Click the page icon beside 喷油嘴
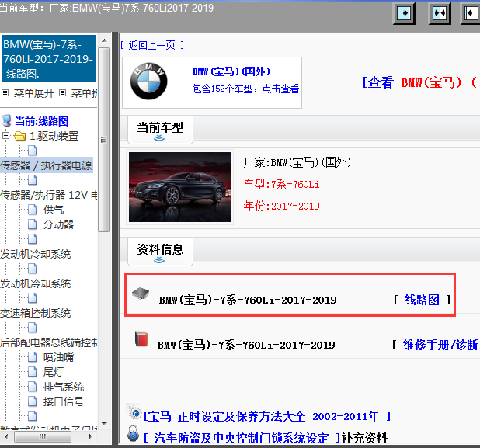 tap(33, 357)
